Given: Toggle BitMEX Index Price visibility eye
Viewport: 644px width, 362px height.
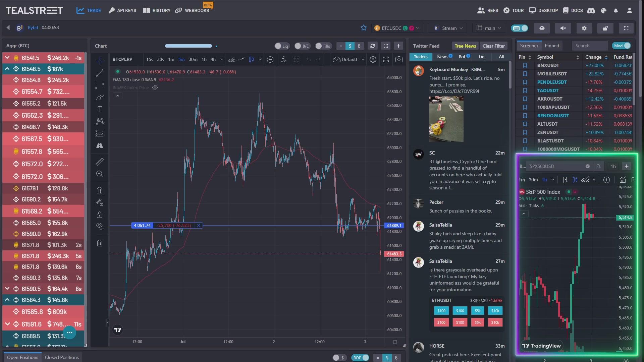Looking at the screenshot, I should tap(155, 87).
